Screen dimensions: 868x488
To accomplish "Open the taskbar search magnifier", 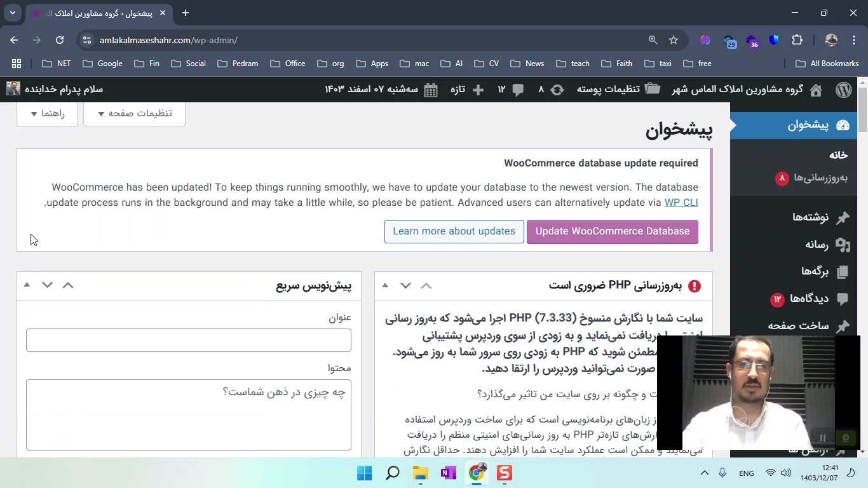I will click(x=393, y=473).
